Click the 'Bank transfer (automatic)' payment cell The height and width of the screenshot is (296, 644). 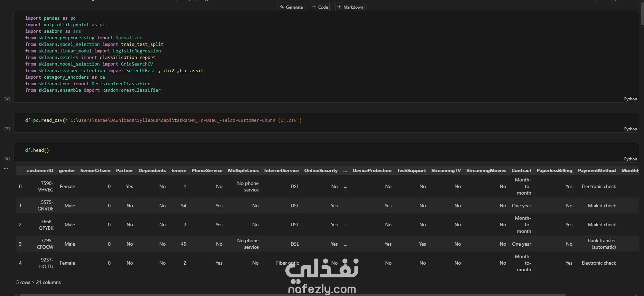pos(602,244)
